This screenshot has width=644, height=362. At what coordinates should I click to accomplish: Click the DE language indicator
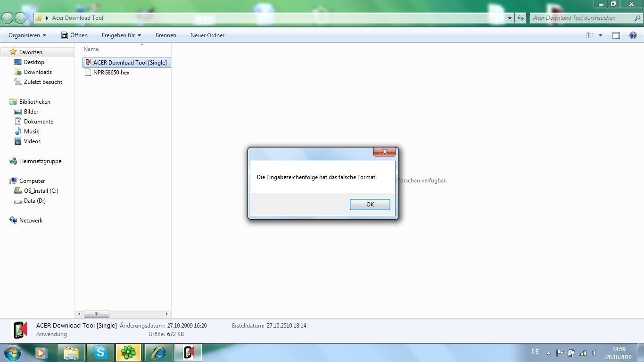[x=535, y=352]
